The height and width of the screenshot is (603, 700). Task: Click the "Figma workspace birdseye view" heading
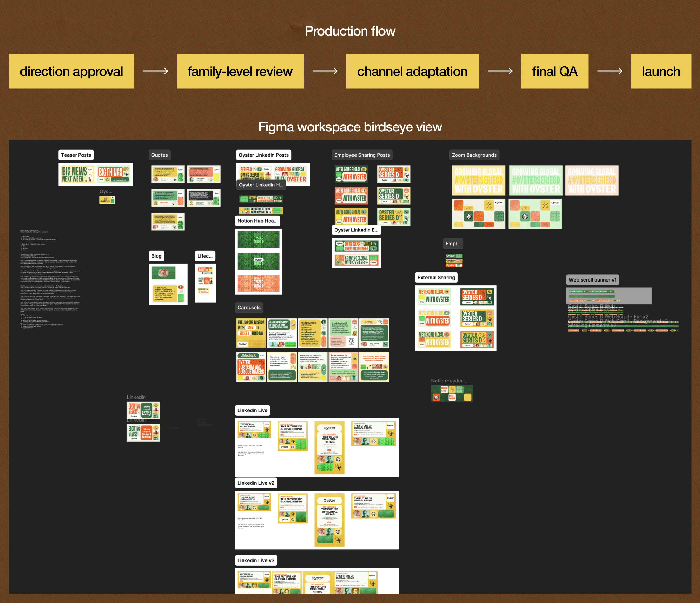tap(350, 127)
